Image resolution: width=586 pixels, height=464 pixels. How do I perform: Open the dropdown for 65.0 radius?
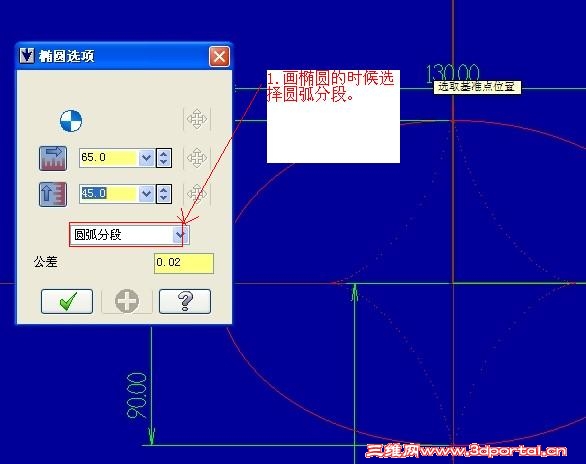(146, 158)
